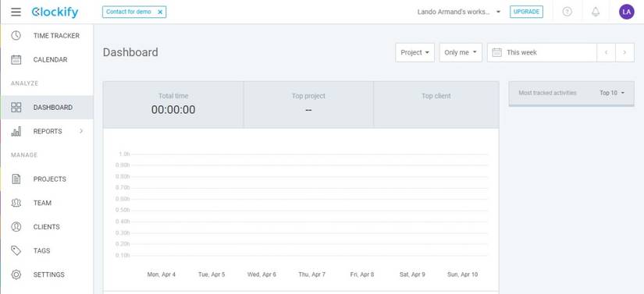
Task: Click Wed, Apr 6 chart label
Action: click(x=262, y=275)
